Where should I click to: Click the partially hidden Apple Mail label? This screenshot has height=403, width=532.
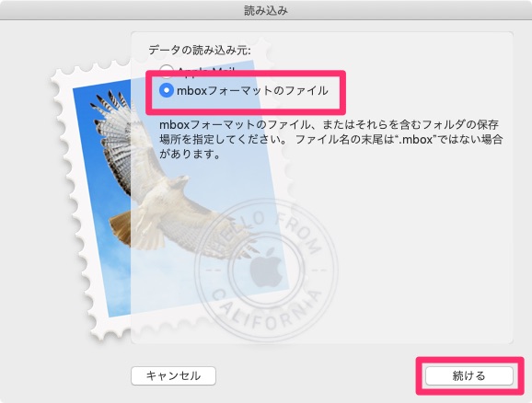(x=205, y=70)
